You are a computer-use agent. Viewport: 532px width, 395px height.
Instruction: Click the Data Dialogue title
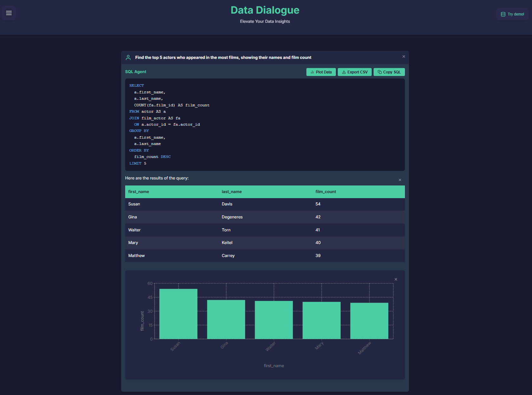click(x=265, y=10)
